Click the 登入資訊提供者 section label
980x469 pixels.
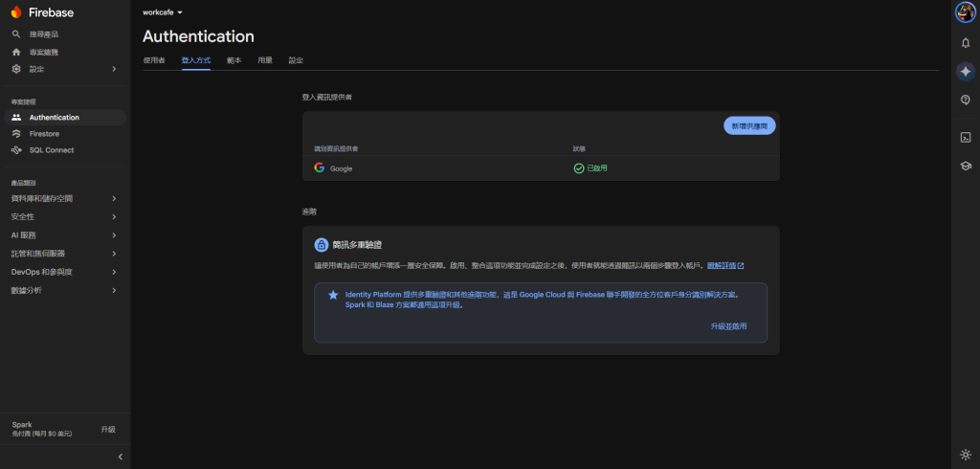(327, 98)
